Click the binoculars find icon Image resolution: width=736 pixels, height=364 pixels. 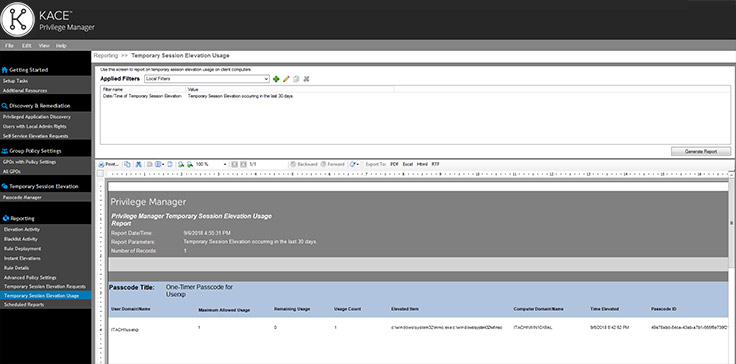click(x=138, y=164)
